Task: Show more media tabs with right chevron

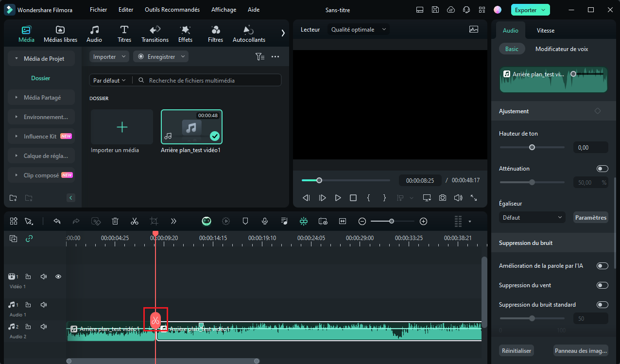Action: tap(283, 33)
